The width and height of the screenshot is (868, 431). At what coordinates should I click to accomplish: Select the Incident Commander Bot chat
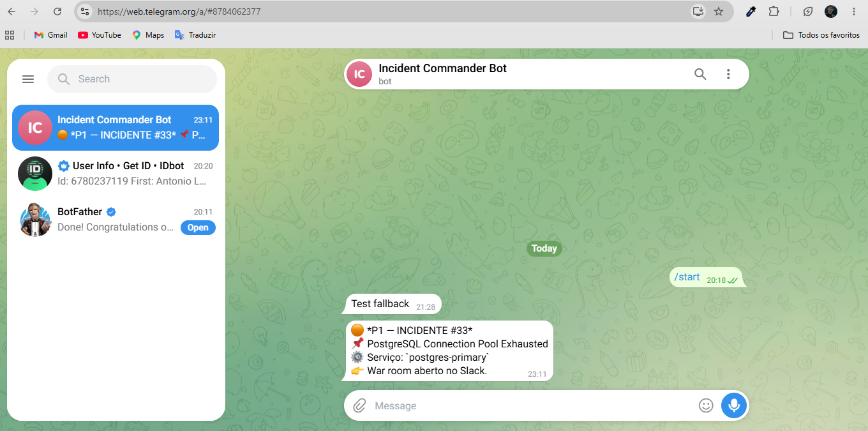[116, 128]
